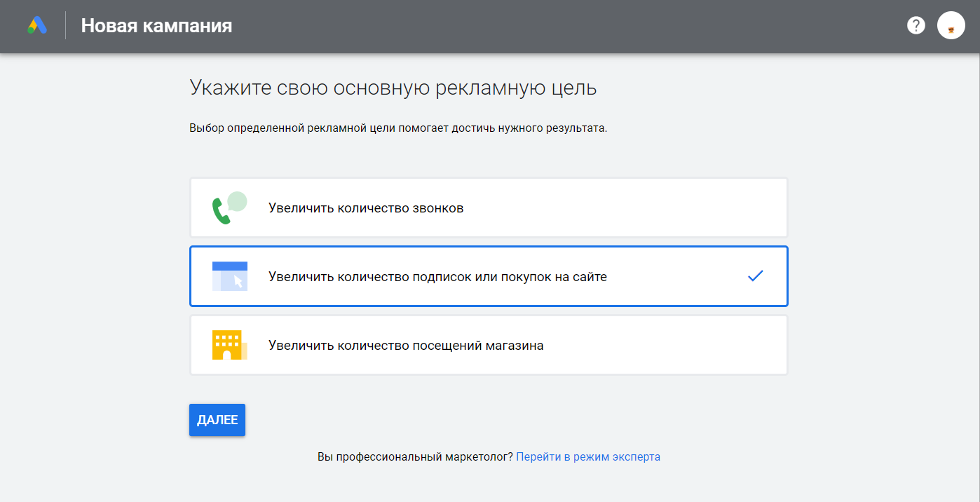Click empty right area of calls card
This screenshot has height=502, width=980.
[x=666, y=208]
